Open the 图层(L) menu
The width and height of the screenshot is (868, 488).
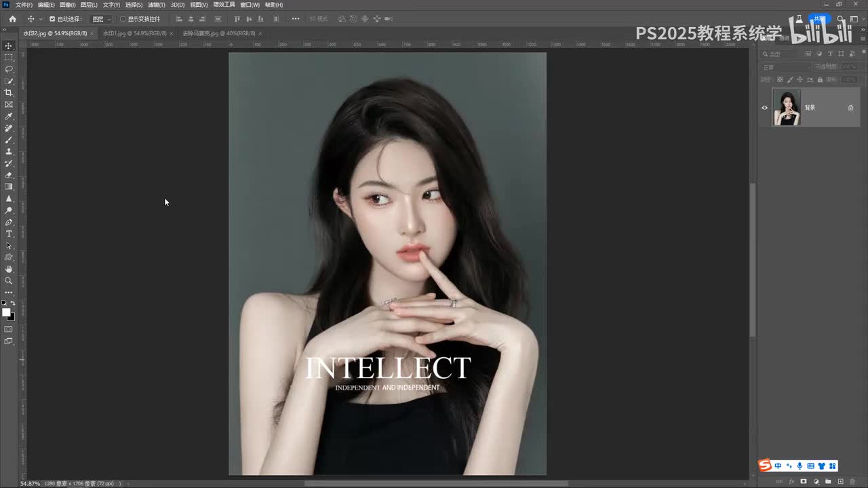click(x=89, y=5)
